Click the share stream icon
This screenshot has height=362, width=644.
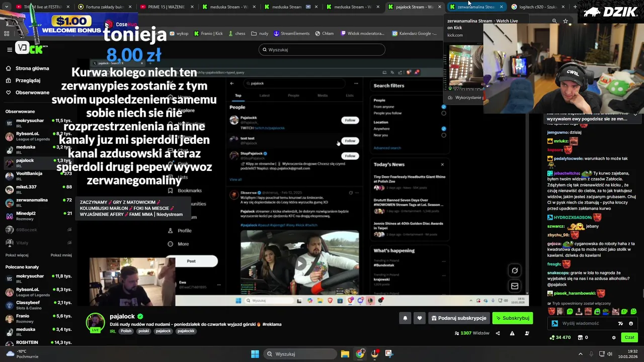tap(498, 333)
